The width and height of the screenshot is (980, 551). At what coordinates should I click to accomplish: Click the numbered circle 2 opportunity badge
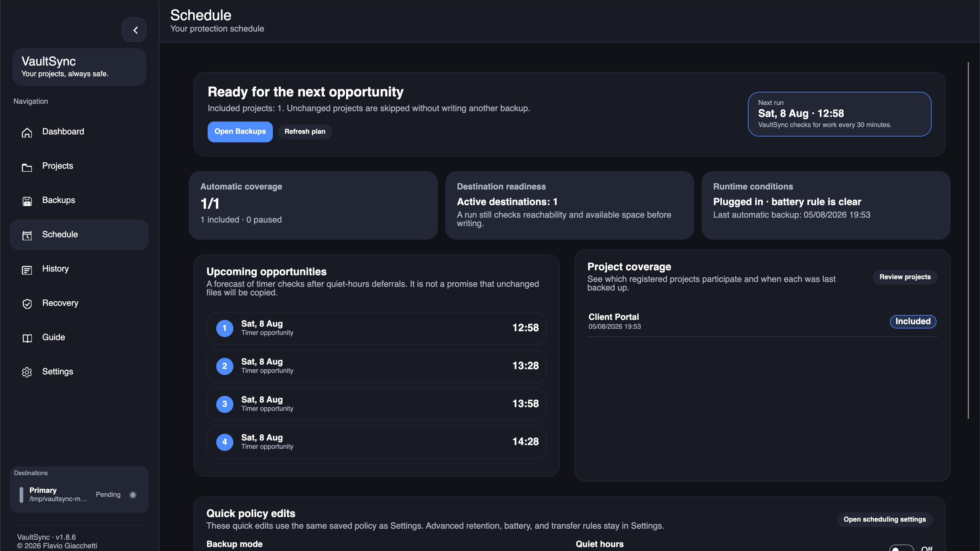[224, 366]
